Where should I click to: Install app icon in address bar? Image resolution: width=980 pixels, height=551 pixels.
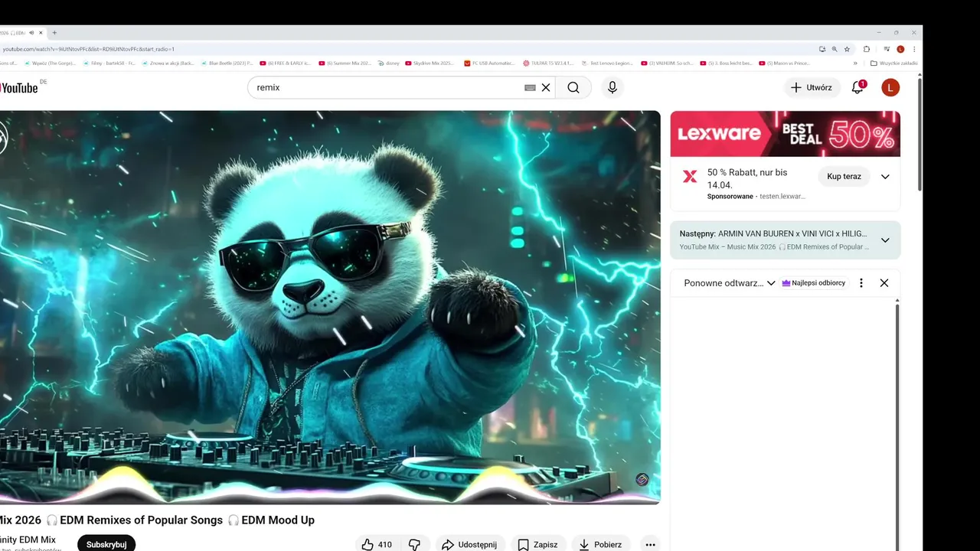click(x=822, y=49)
